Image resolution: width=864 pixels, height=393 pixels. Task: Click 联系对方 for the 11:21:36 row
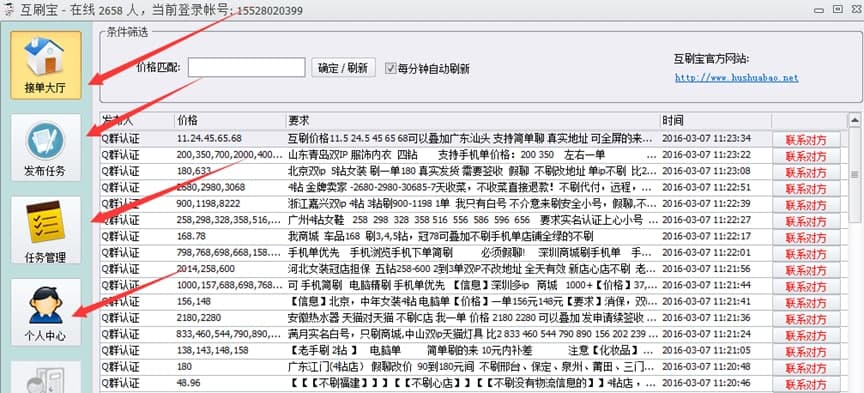point(806,319)
